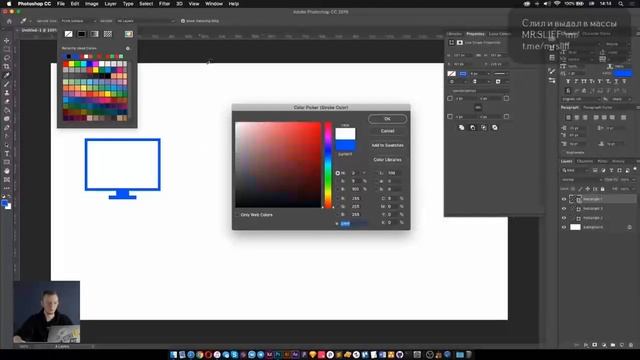Hide the Rectangle 3 layer

point(564,209)
